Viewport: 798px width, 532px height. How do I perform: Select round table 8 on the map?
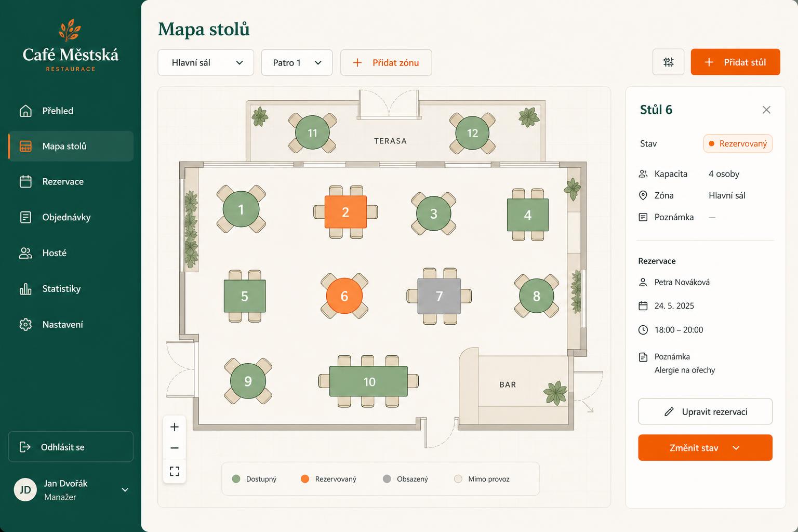point(537,296)
